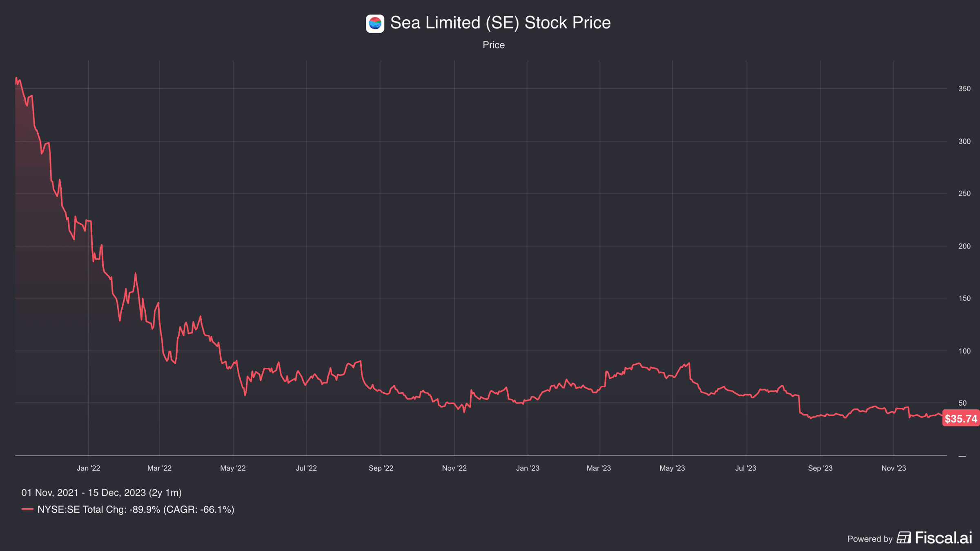Click the Sea Limited (SE) Stock Price title
Viewport: 980px width, 551px height.
500,23
